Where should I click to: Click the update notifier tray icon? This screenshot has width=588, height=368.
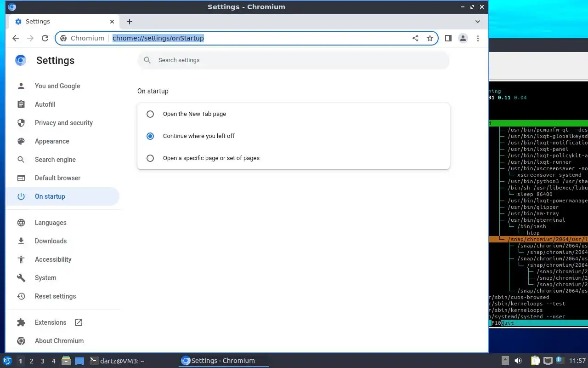[x=560, y=360]
